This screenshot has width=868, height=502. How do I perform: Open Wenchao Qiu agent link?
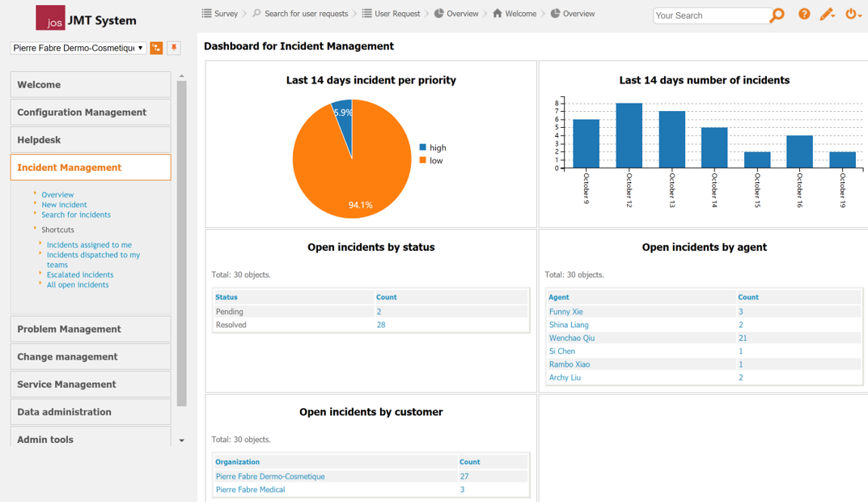pyautogui.click(x=571, y=338)
